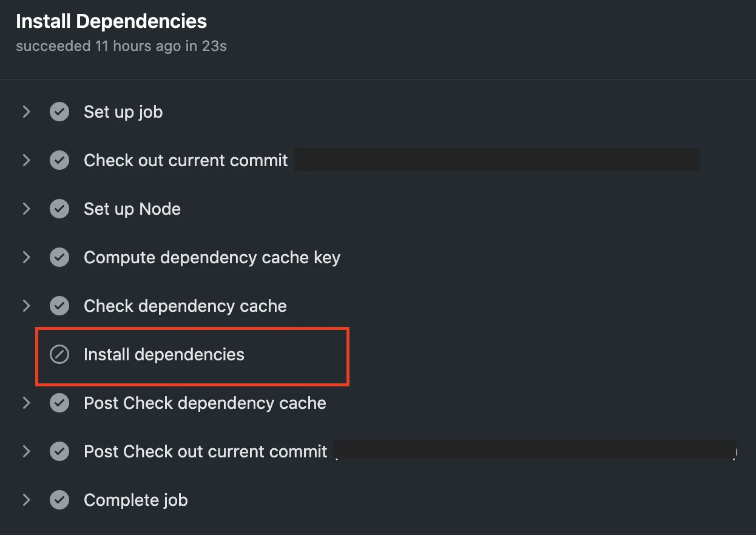
Task: Expand the Complete job step
Action: click(26, 500)
